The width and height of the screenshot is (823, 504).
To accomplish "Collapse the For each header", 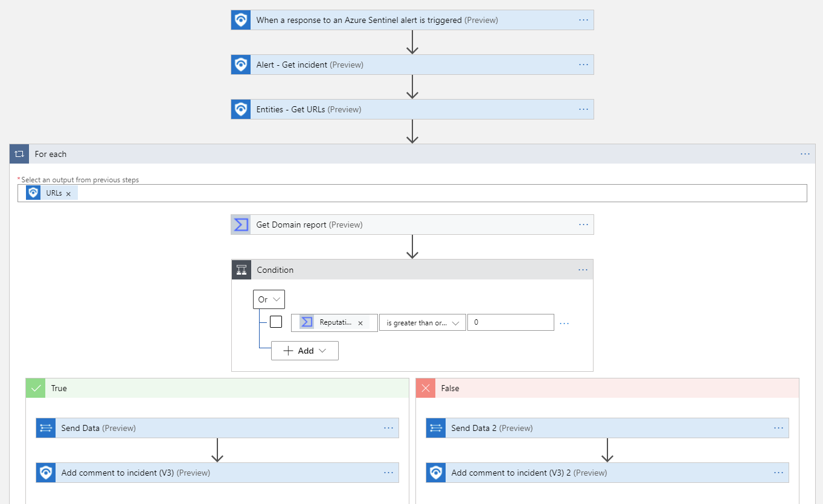I will pos(412,154).
